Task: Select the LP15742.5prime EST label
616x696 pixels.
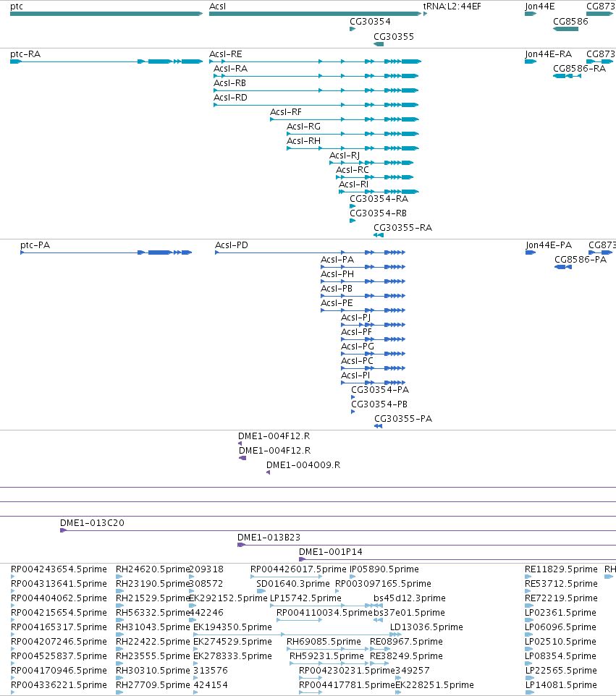Action: click(x=306, y=598)
